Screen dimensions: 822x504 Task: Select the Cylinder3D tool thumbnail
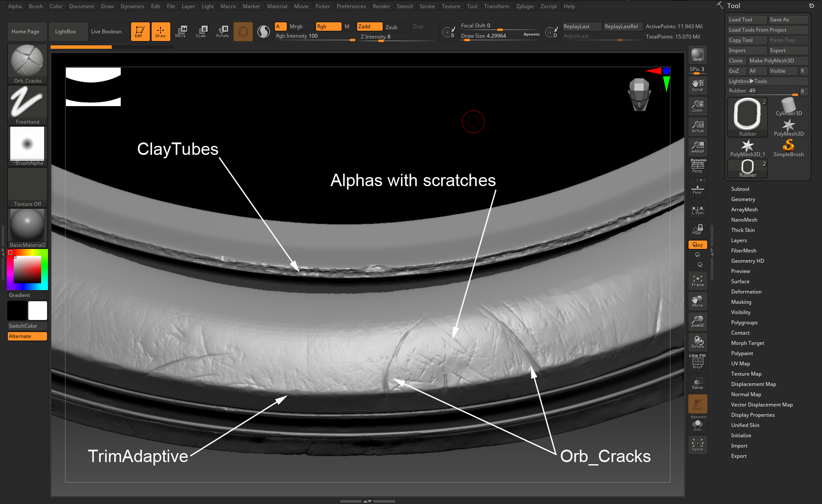[x=789, y=106]
